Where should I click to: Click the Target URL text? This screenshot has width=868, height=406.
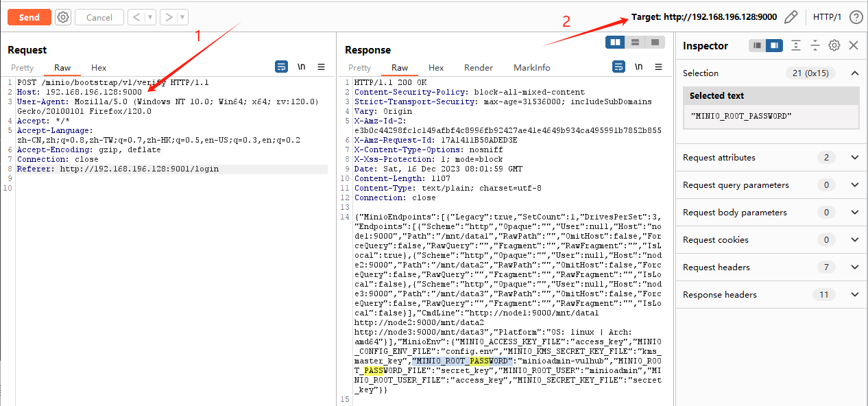tap(704, 17)
